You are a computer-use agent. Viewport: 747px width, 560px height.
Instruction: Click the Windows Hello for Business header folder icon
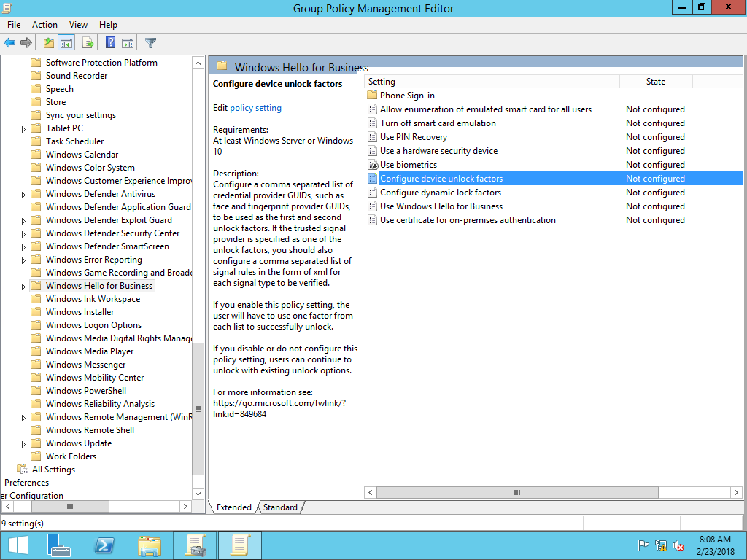[222, 66]
